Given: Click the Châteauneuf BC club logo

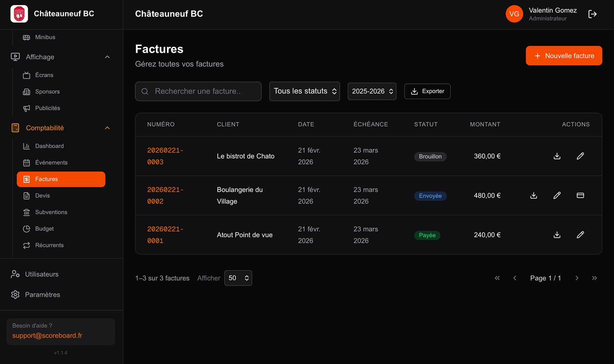Looking at the screenshot, I should click(x=19, y=14).
